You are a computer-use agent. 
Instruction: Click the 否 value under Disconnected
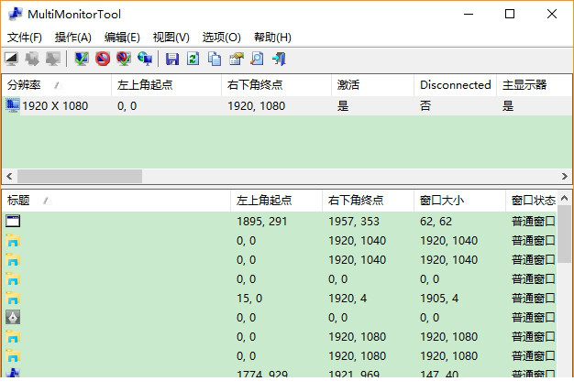pyautogui.click(x=425, y=106)
